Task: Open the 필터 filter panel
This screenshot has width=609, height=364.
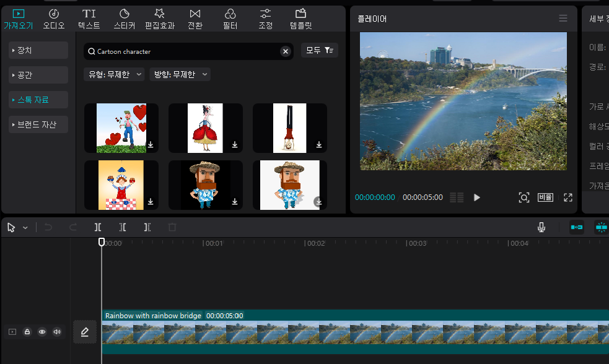Action: (230, 19)
